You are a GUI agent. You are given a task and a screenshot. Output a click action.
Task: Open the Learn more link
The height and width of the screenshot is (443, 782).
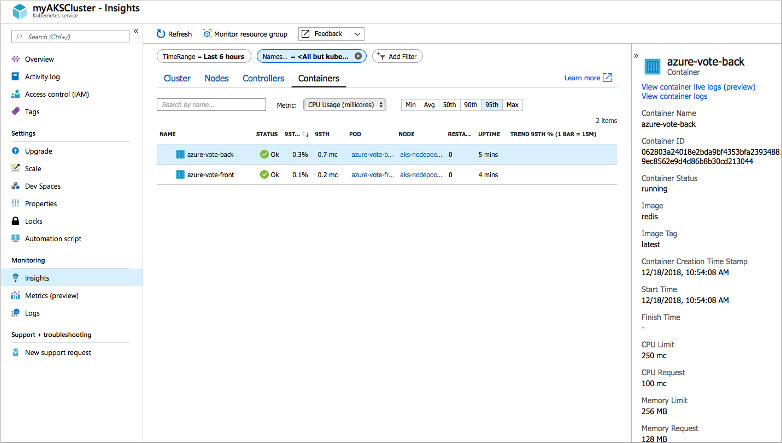coord(587,78)
